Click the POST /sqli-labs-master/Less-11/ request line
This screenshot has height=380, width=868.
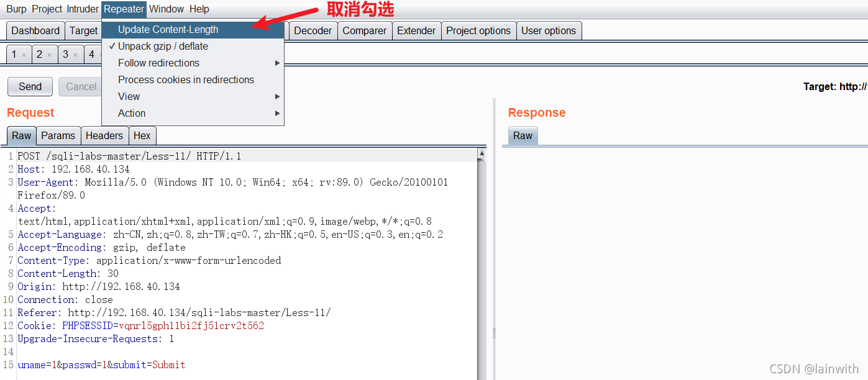point(129,156)
